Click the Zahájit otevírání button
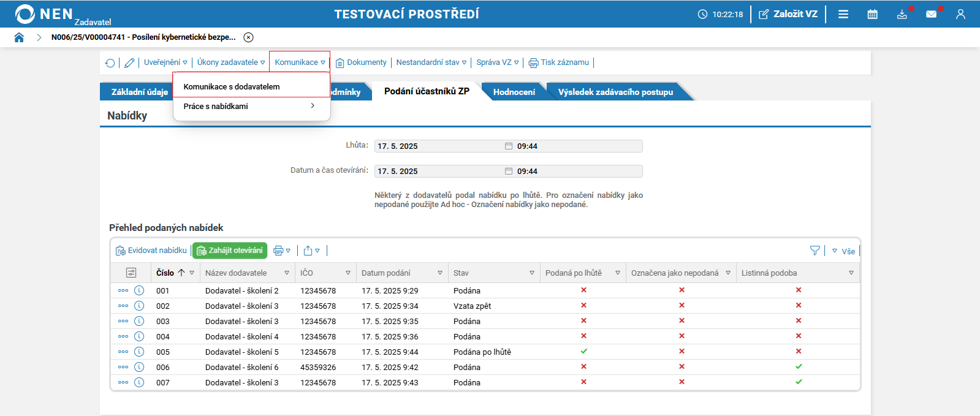The height and width of the screenshot is (416, 980). click(x=230, y=251)
